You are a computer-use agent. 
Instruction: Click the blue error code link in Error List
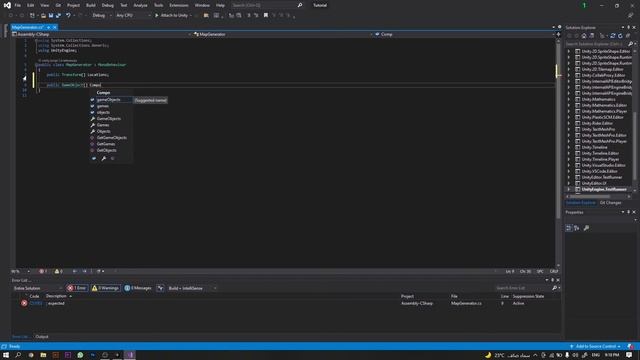(36, 303)
